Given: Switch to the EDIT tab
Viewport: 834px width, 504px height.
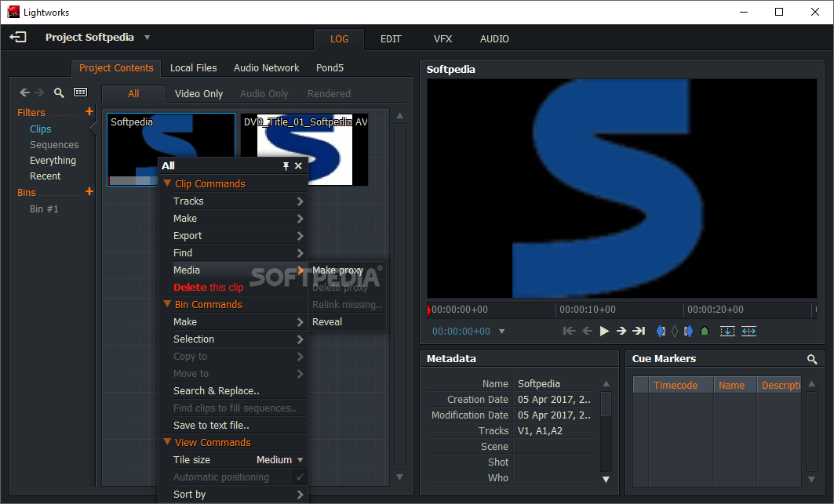Looking at the screenshot, I should coord(391,39).
